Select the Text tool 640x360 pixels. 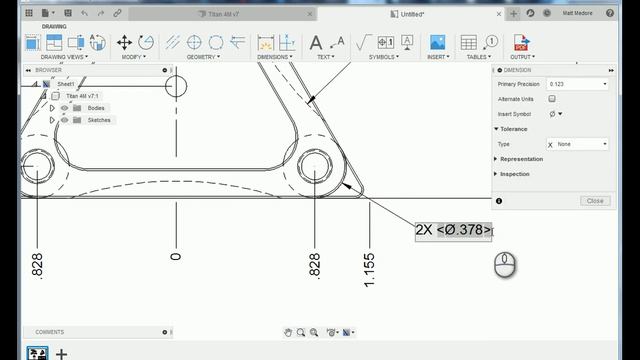pos(316,42)
